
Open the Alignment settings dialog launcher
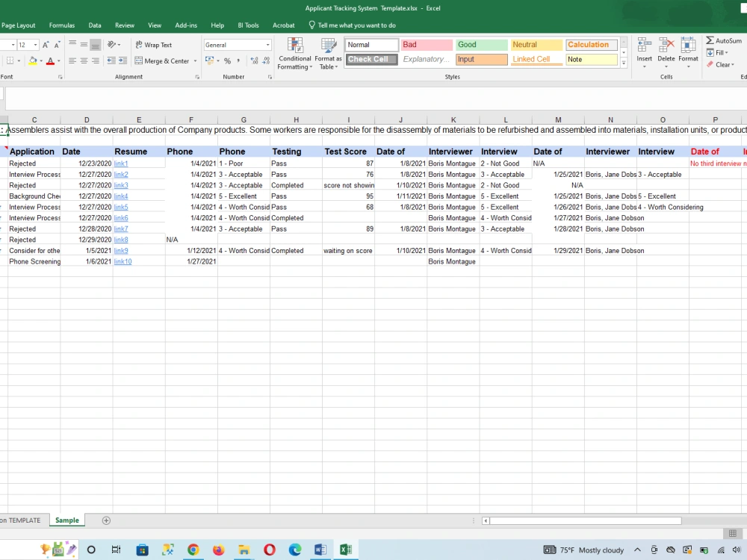coord(197,77)
